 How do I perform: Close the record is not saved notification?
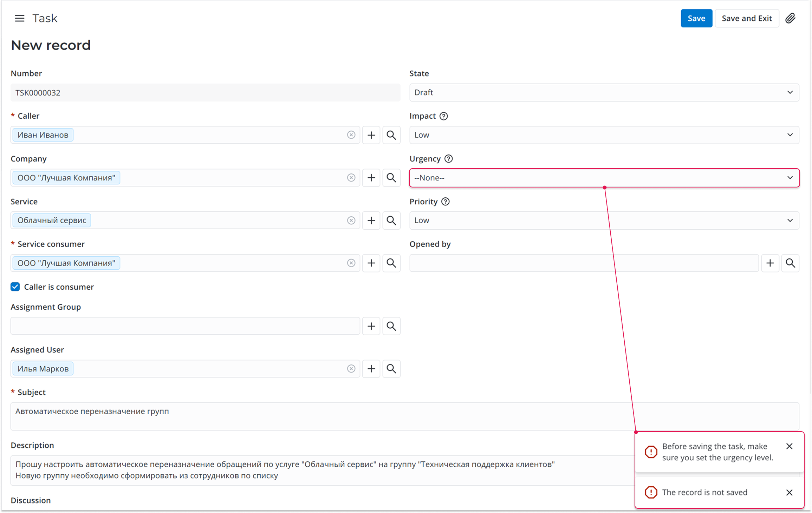[789, 493]
